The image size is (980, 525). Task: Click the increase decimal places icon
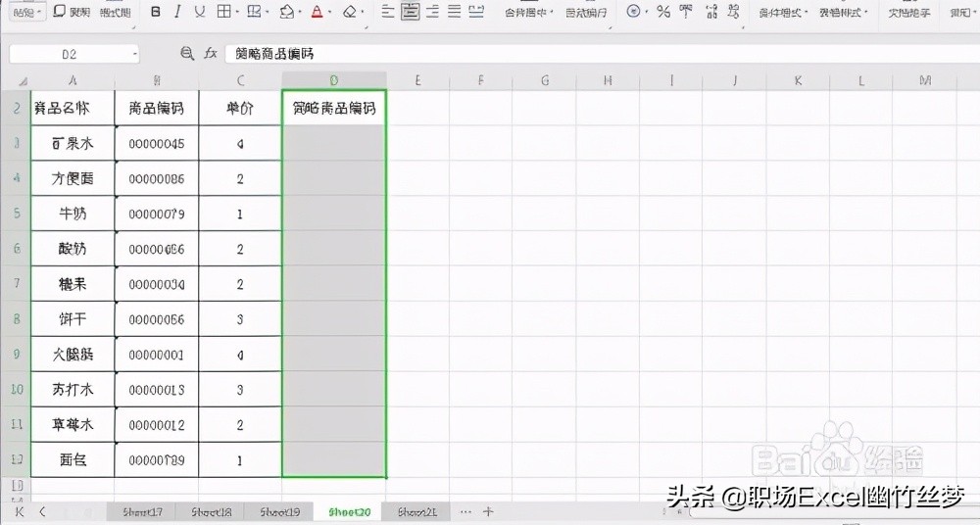[x=711, y=11]
